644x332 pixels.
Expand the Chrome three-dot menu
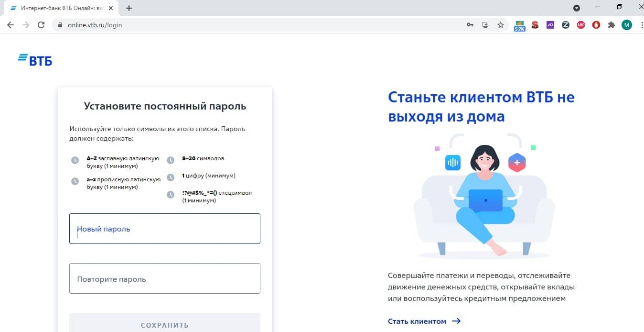(639, 25)
